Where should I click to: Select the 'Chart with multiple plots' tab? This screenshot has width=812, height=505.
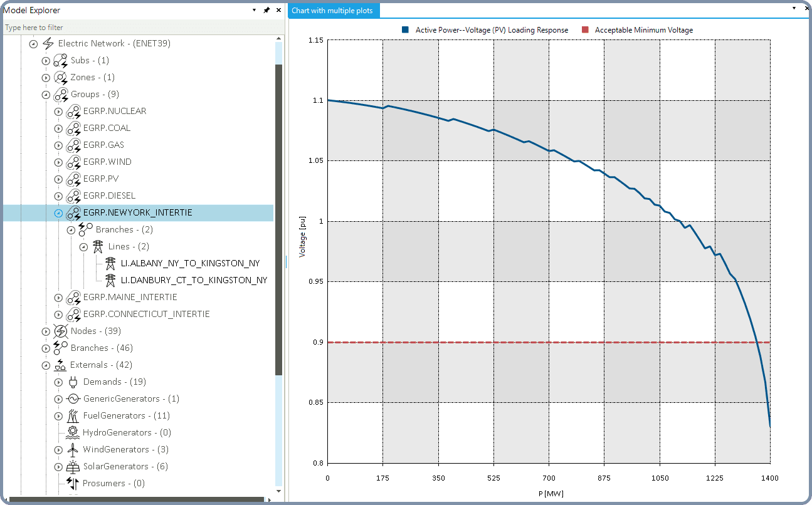click(333, 11)
